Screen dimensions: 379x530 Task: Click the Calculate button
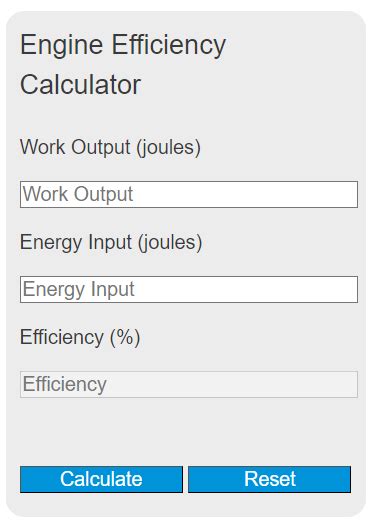coord(101,479)
